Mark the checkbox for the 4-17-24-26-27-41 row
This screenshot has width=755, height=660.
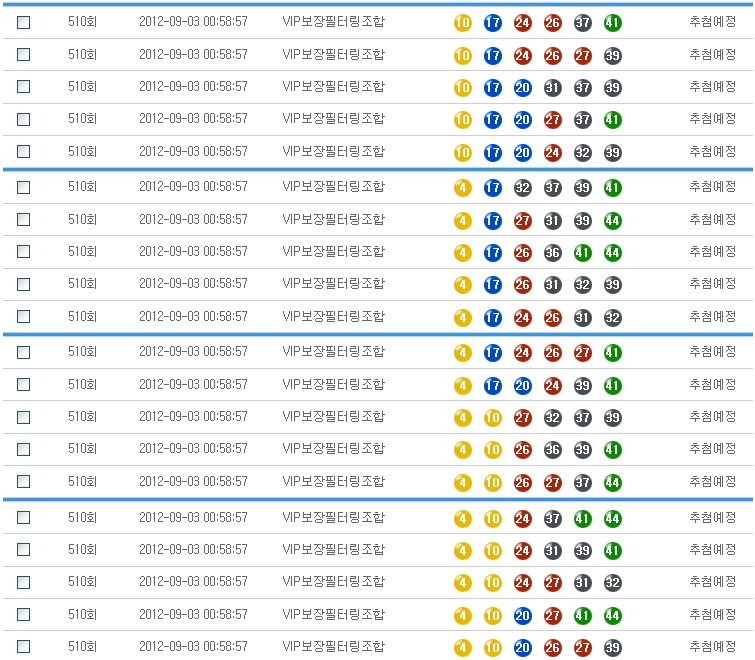click(24, 352)
